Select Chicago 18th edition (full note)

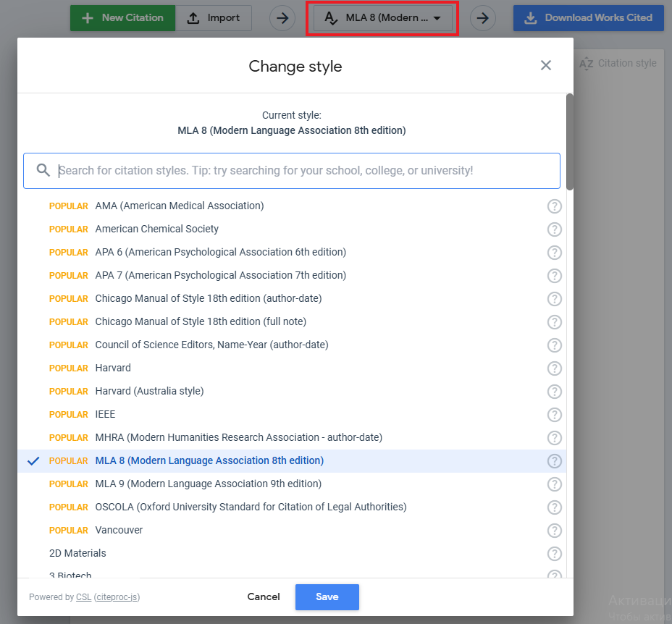click(x=201, y=321)
